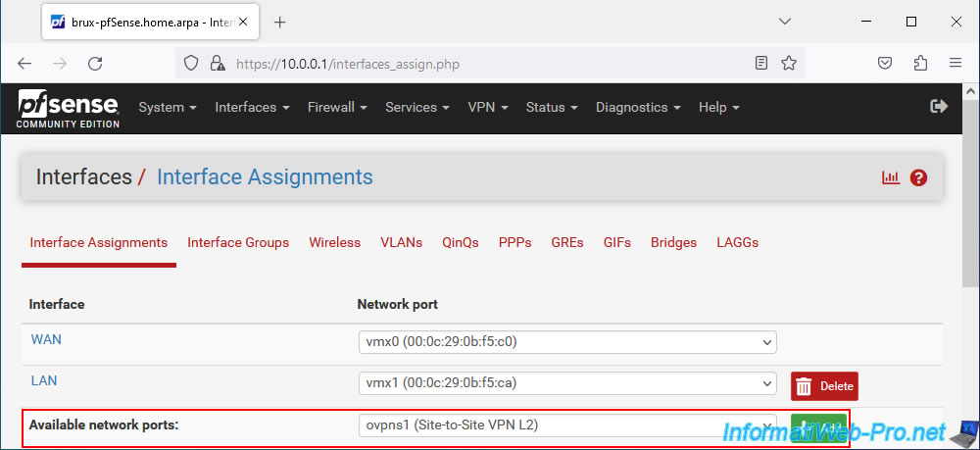Click the pfSense logout icon
Screen dimensions: 980x450
click(939, 106)
